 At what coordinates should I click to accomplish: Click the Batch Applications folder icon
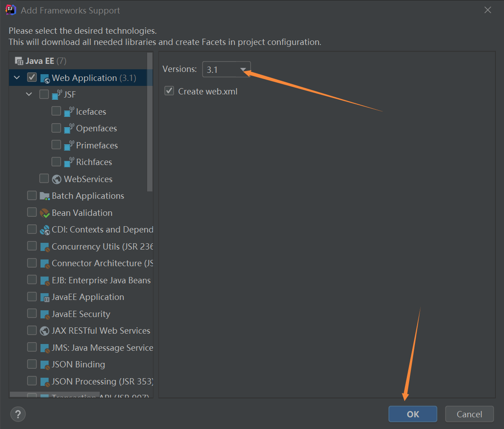click(45, 196)
